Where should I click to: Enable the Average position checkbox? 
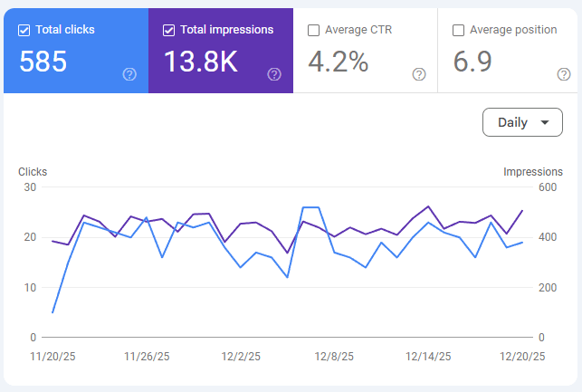(458, 30)
